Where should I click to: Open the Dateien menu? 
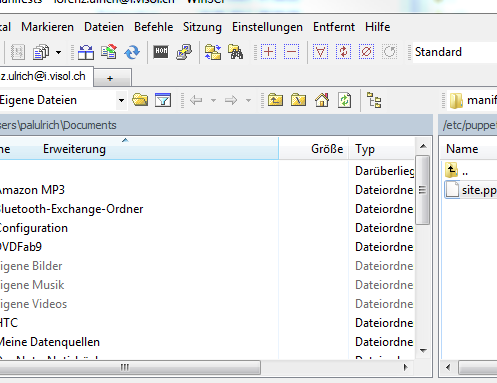(x=104, y=27)
